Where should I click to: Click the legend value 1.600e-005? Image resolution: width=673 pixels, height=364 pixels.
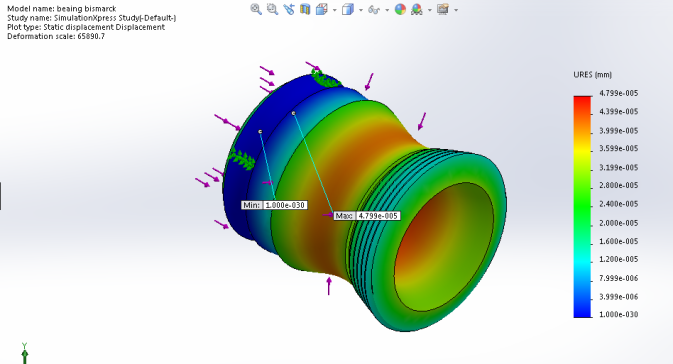tap(618, 241)
